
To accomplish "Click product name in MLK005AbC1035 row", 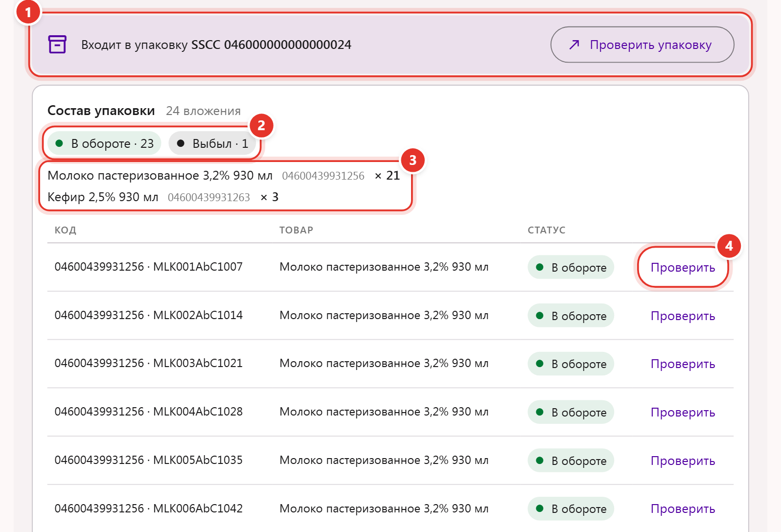I will click(x=384, y=461).
